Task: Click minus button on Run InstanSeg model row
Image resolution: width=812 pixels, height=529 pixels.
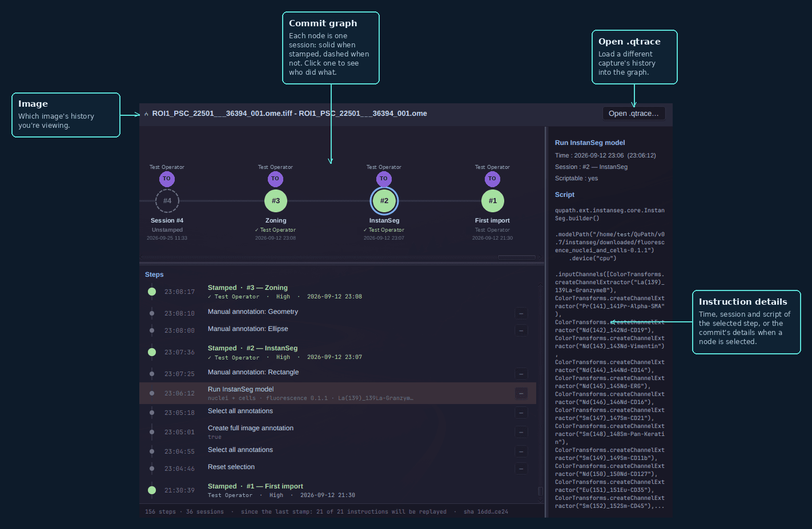Action: tap(521, 393)
